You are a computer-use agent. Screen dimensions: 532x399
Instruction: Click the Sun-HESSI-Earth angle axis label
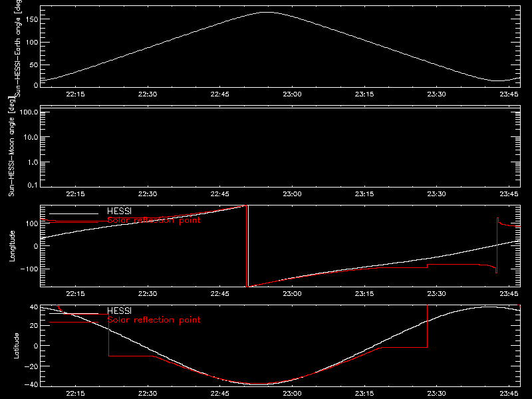click(x=18, y=48)
